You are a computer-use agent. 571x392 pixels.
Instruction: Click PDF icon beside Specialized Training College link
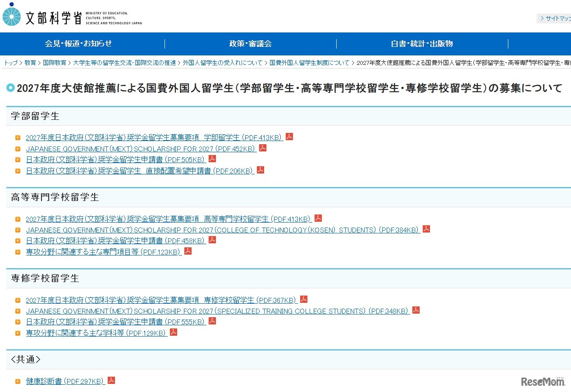click(x=416, y=310)
